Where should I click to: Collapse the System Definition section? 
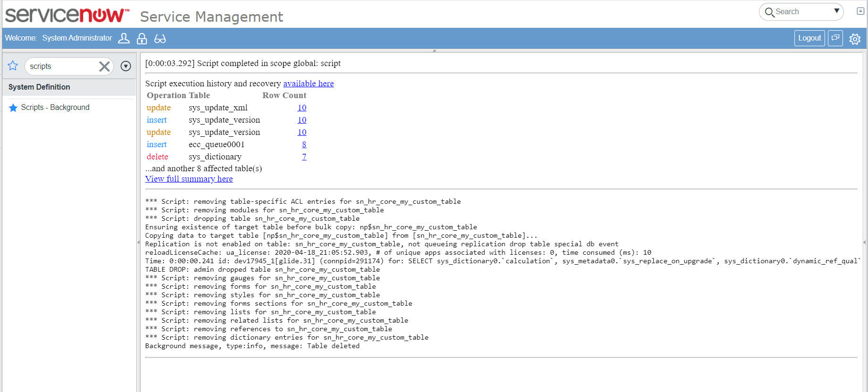coord(69,87)
